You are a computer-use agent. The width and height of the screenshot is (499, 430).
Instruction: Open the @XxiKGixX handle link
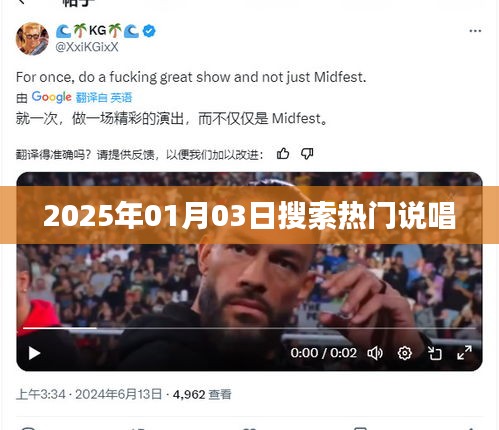click(x=87, y=47)
